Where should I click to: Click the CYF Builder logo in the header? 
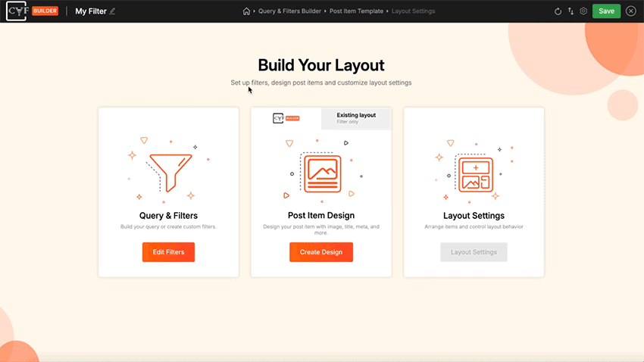pyautogui.click(x=32, y=11)
